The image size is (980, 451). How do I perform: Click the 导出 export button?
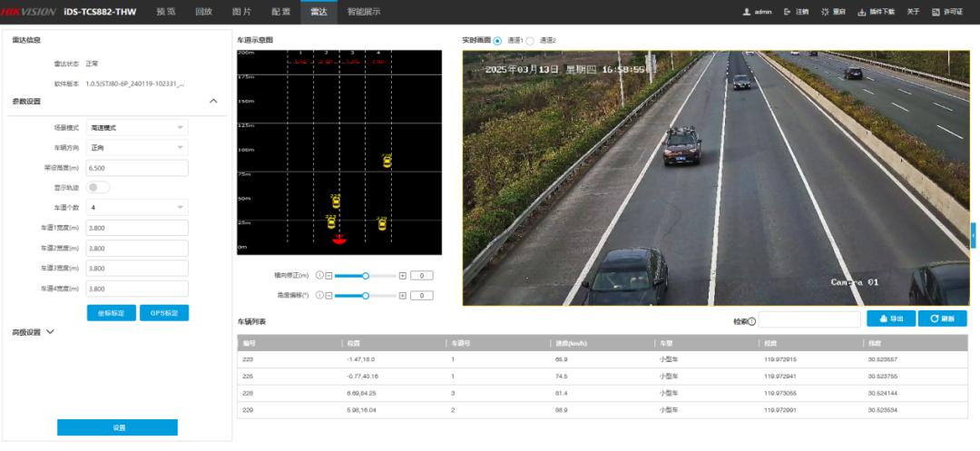point(890,319)
